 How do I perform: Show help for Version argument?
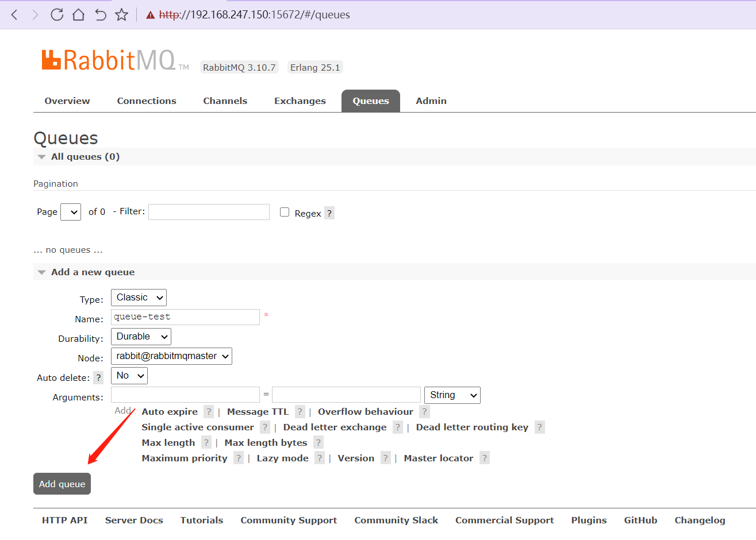coord(386,458)
